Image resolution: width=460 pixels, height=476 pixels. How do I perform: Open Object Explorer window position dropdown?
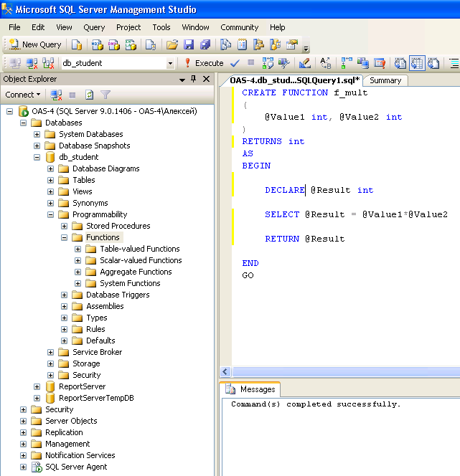click(182, 80)
